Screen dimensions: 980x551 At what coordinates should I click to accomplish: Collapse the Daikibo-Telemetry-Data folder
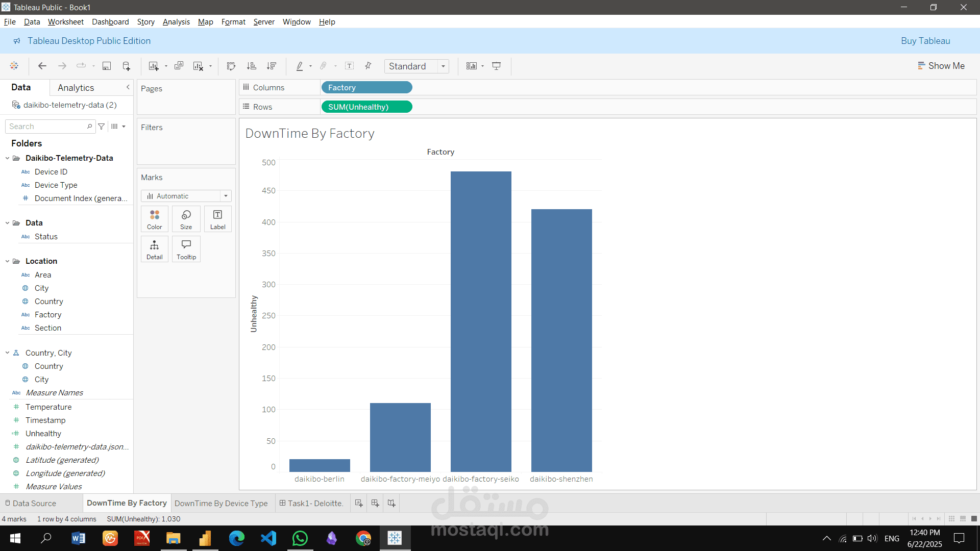pyautogui.click(x=7, y=158)
